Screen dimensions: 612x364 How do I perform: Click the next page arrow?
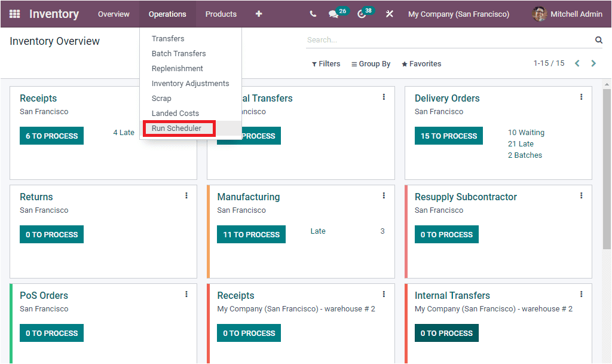pos(593,63)
